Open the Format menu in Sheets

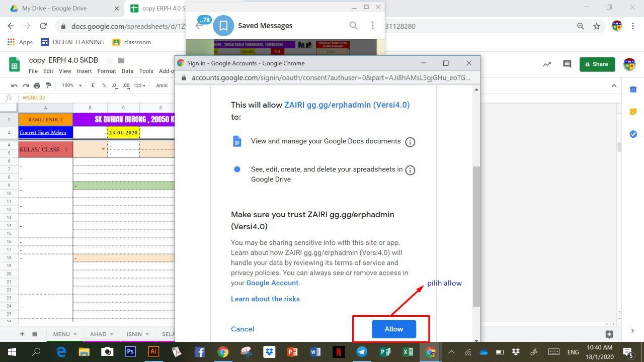click(x=107, y=71)
